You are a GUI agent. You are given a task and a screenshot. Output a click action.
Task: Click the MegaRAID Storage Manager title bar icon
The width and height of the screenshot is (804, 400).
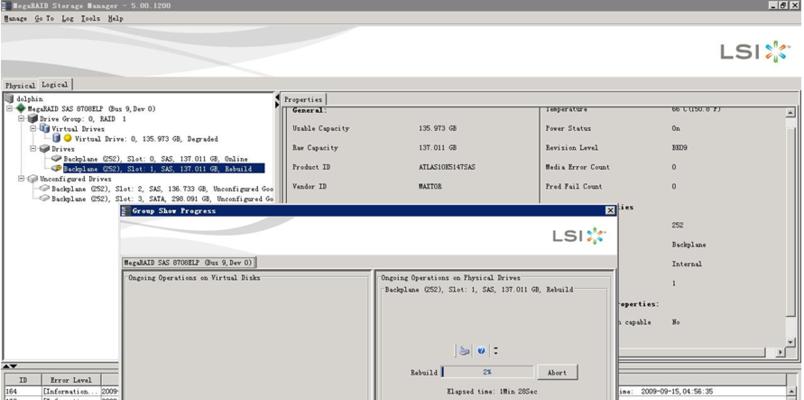tap(6, 5)
